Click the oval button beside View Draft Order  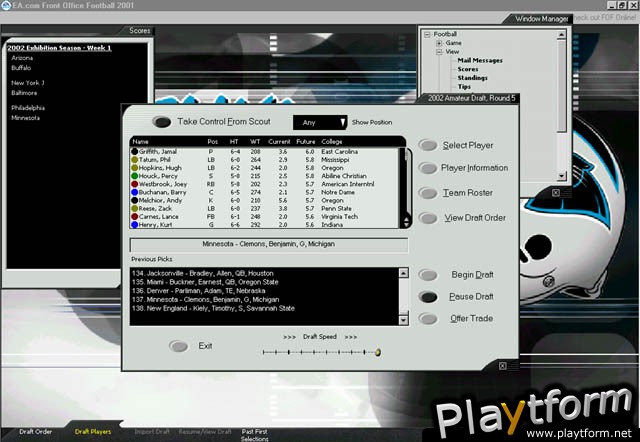(428, 218)
